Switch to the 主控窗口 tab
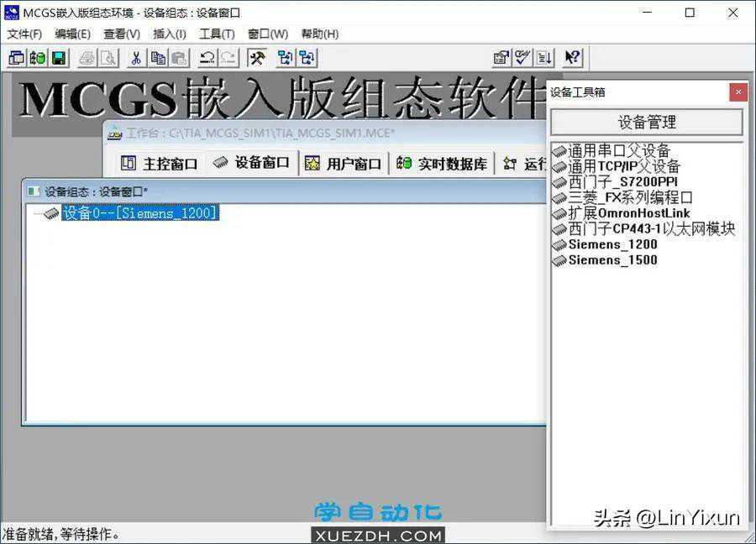The height and width of the screenshot is (544, 756). tap(160, 164)
